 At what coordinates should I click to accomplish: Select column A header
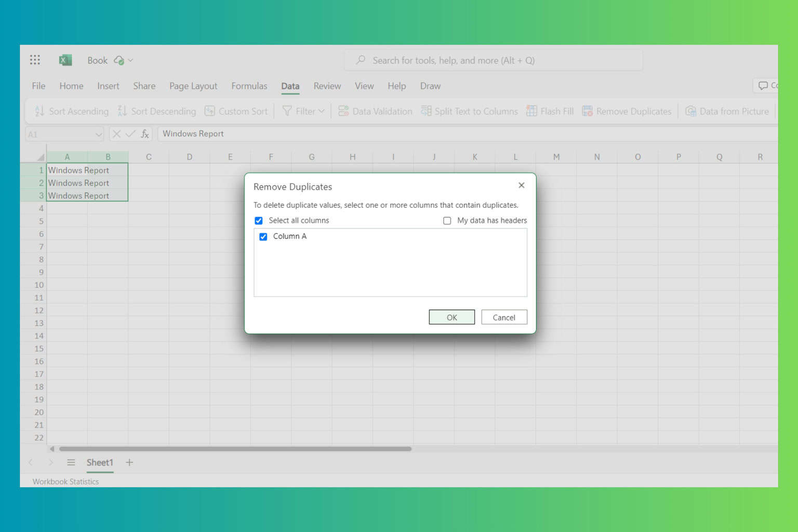pyautogui.click(x=67, y=157)
